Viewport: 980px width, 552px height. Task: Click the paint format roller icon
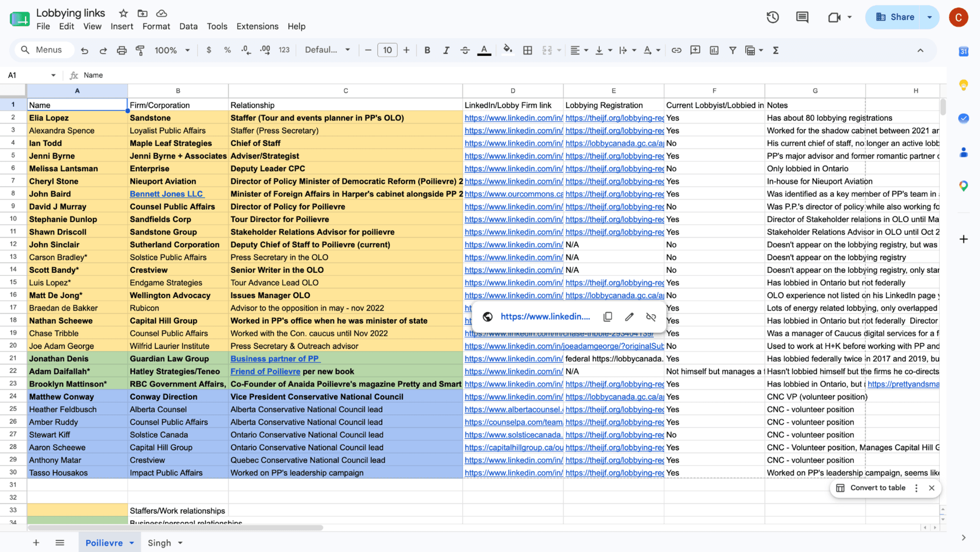pyautogui.click(x=140, y=50)
